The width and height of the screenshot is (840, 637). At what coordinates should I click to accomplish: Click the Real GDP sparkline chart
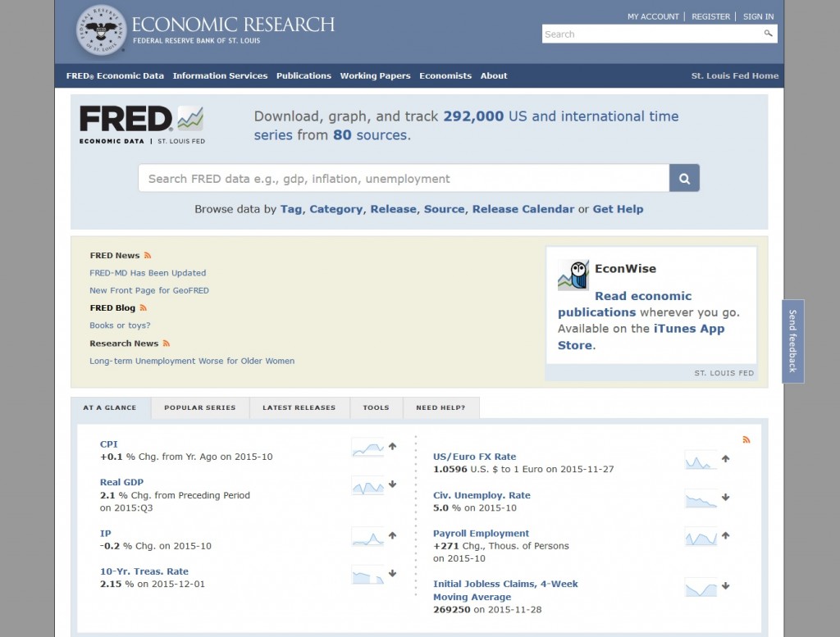point(367,485)
